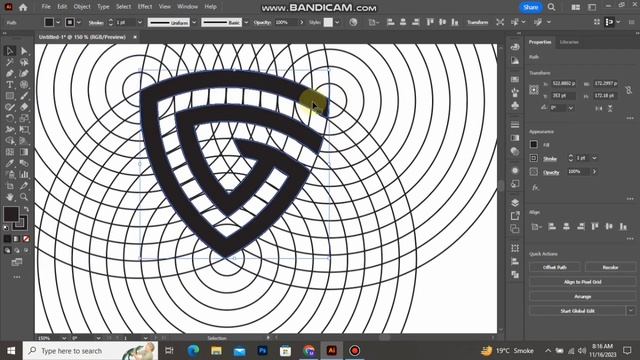Click the Illustrator Home icon
Screen dimensions: 640x360
[23, 7]
